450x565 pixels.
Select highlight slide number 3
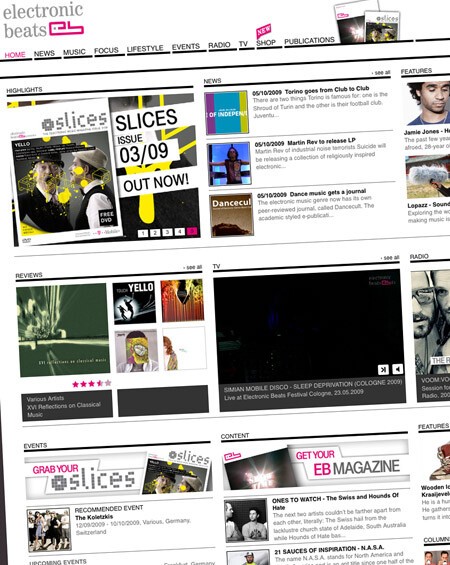tap(167, 232)
